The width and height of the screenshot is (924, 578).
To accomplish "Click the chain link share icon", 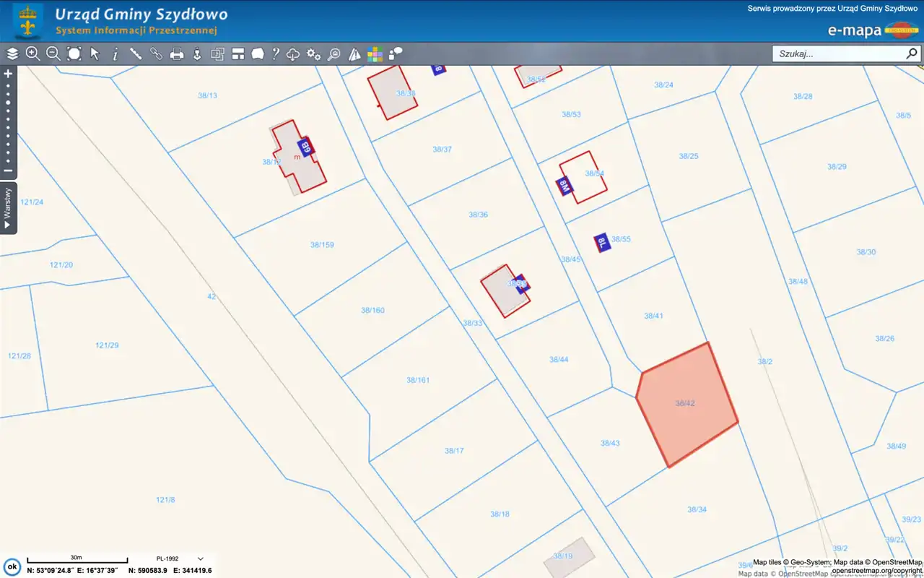I will click(156, 53).
